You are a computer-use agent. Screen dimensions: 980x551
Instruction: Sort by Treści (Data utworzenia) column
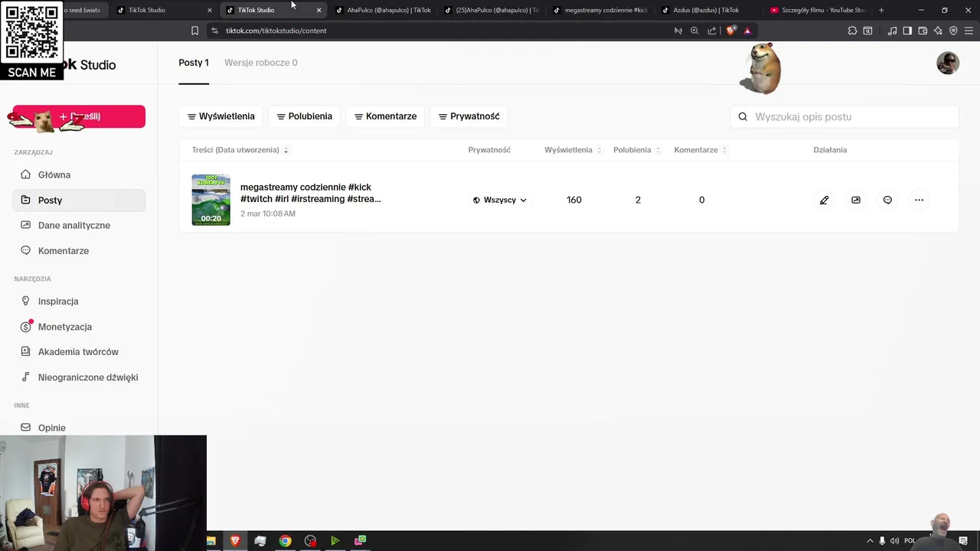240,150
